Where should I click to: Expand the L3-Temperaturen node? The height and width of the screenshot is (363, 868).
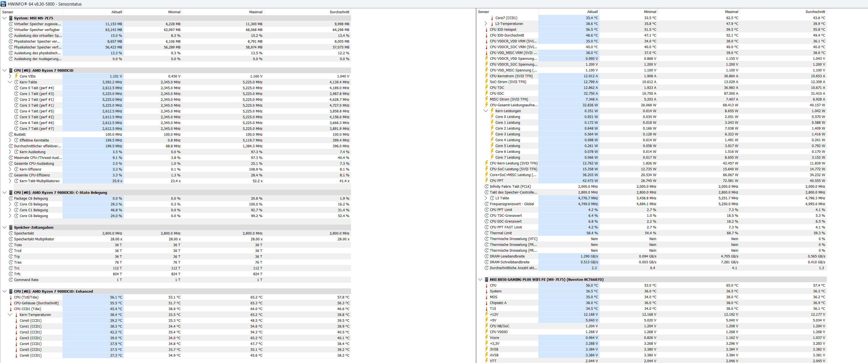click(485, 24)
